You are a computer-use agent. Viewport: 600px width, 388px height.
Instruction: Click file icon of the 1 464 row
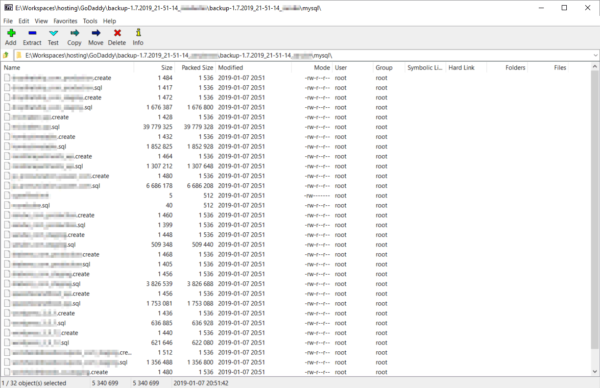point(7,156)
